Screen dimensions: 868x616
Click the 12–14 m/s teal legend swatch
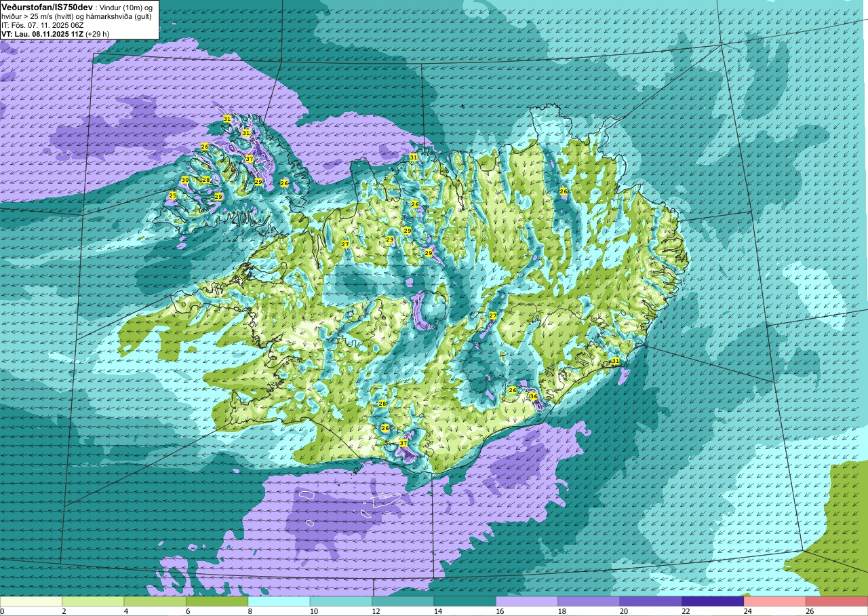click(x=403, y=601)
